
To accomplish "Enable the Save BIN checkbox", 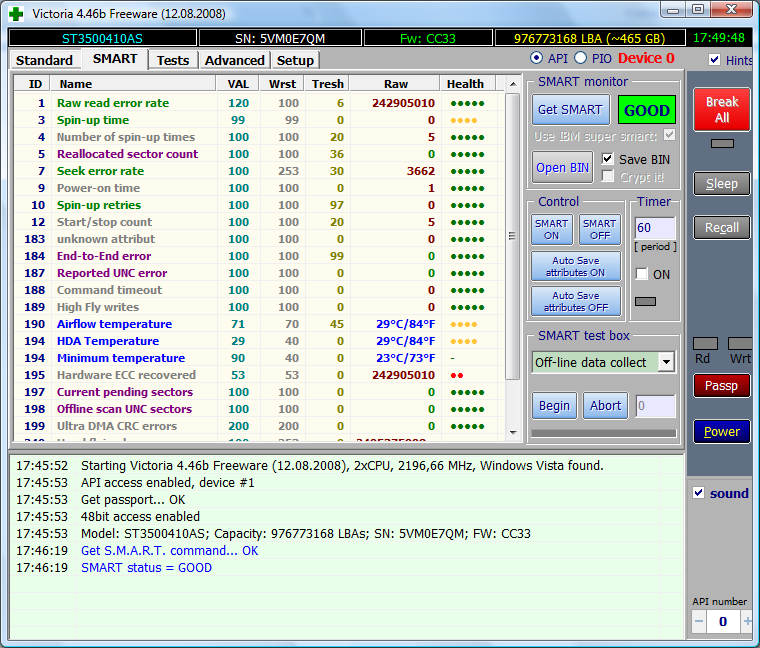I will coord(608,159).
